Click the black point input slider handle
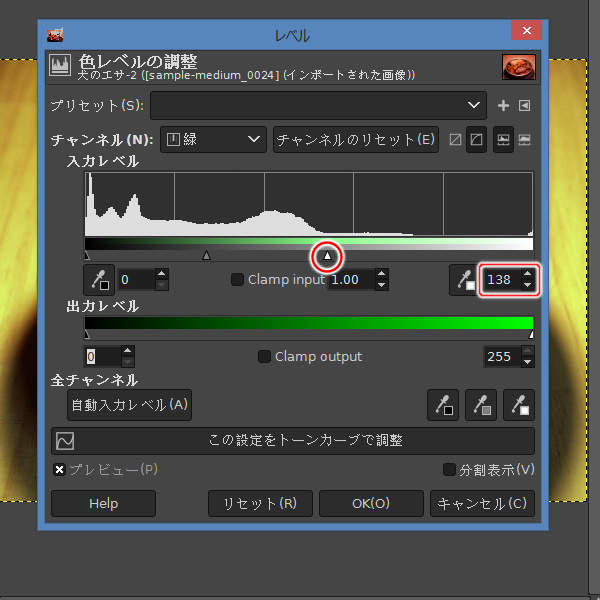 point(87,255)
